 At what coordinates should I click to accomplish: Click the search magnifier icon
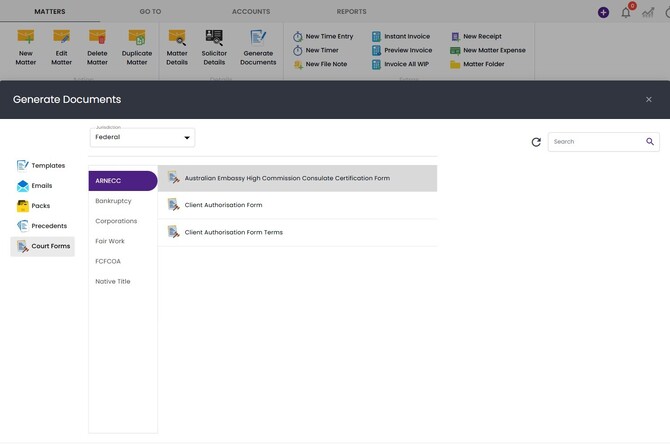[650, 141]
